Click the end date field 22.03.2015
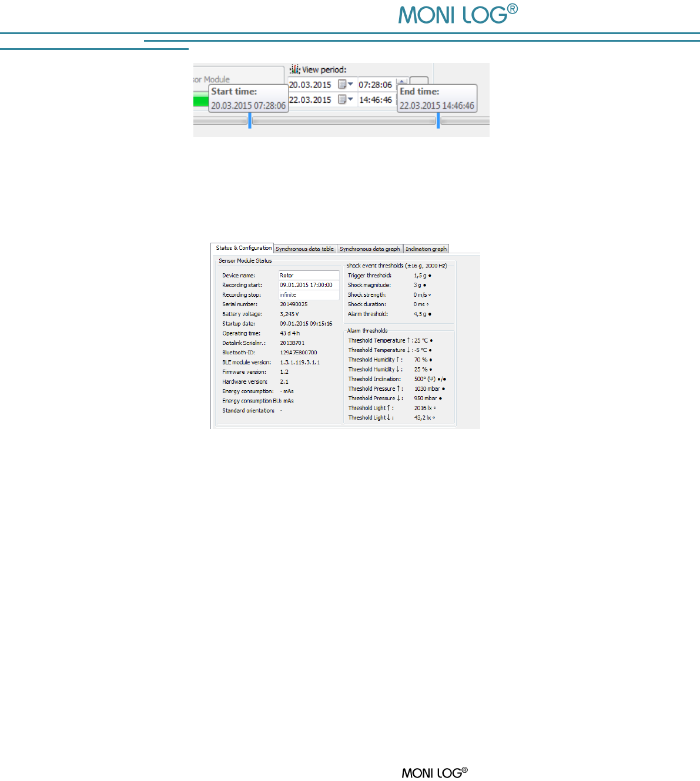 tap(310, 100)
